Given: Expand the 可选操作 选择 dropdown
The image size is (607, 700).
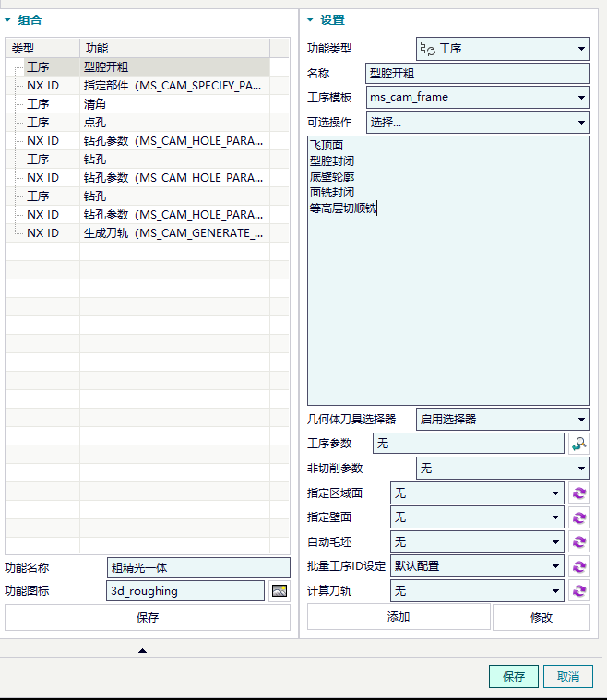Looking at the screenshot, I should pos(478,122).
